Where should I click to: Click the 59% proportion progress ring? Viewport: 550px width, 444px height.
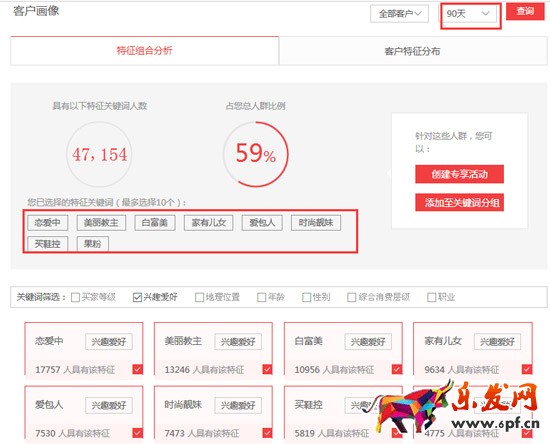[256, 154]
